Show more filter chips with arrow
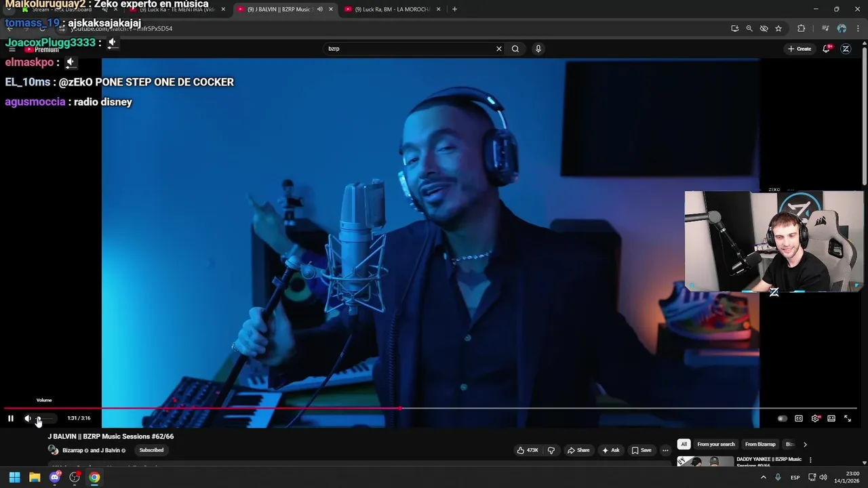This screenshot has width=868, height=488. tap(805, 445)
